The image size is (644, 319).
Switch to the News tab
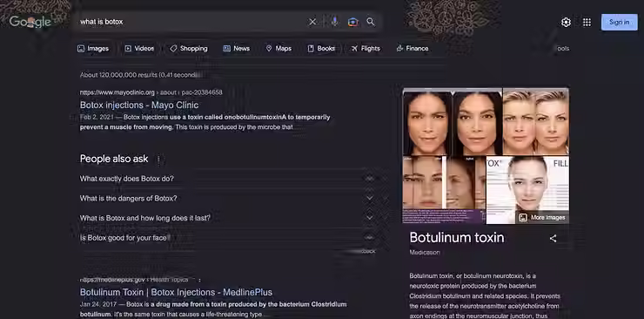[x=236, y=49]
